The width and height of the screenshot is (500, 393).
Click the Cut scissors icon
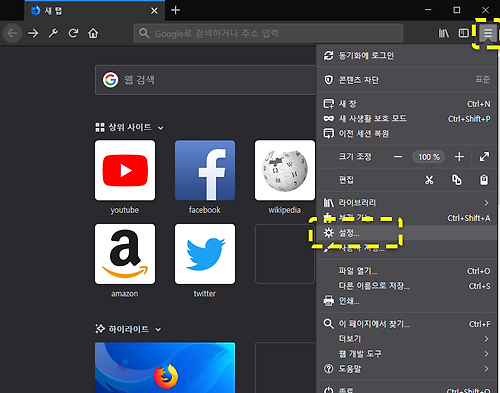coord(429,180)
